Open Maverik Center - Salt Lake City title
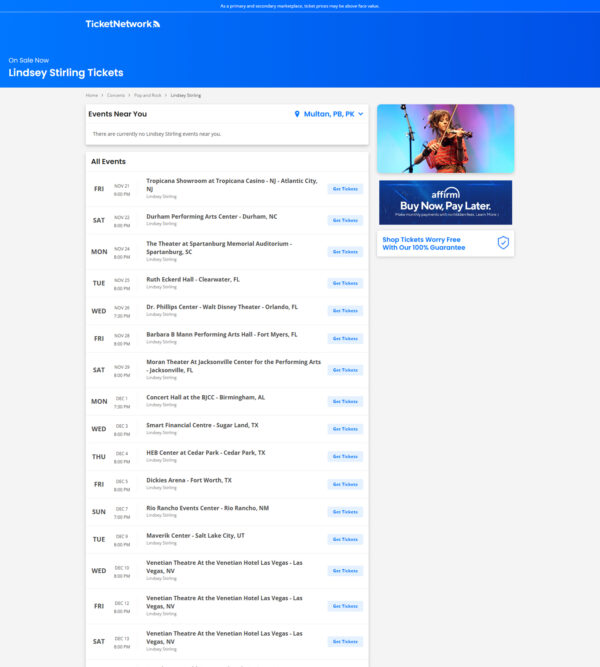 coord(195,536)
